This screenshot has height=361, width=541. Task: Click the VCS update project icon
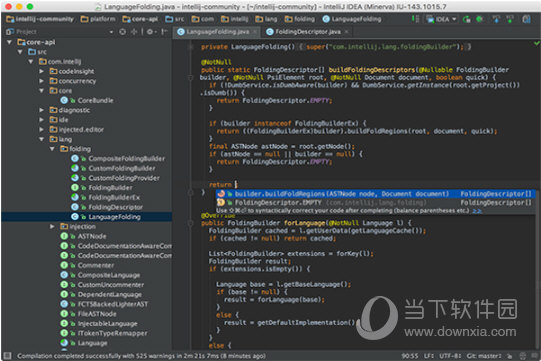tap(496, 19)
